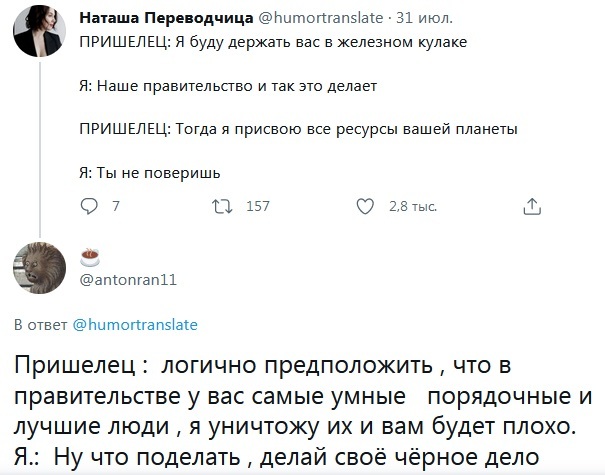The height and width of the screenshot is (475, 605).
Task: Click the coffee cup emoji display name
Action: click(x=90, y=257)
